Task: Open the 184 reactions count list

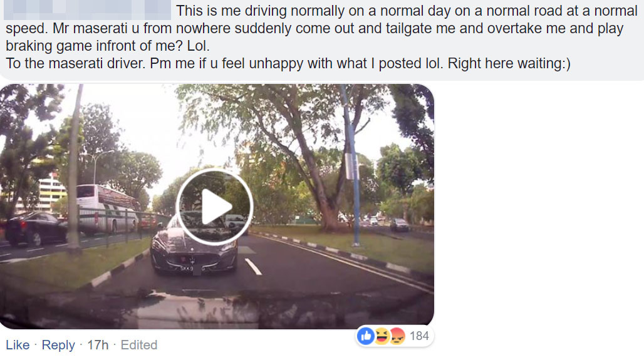Action: pyautogui.click(x=419, y=336)
